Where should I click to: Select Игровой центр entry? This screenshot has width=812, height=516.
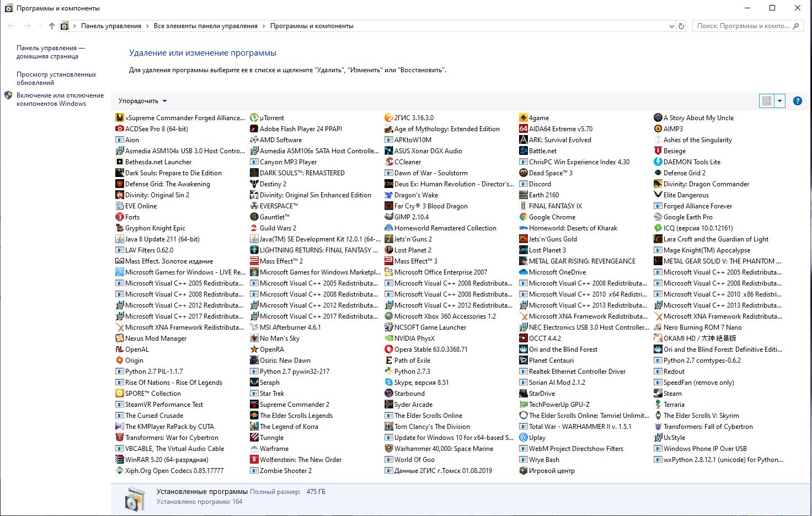tap(547, 470)
